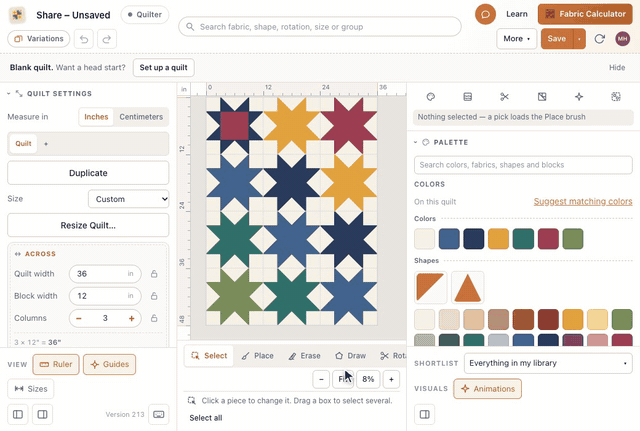Image resolution: width=640 pixels, height=431 pixels.
Task: Toggle panel icon under Animations
Action: (x=424, y=414)
